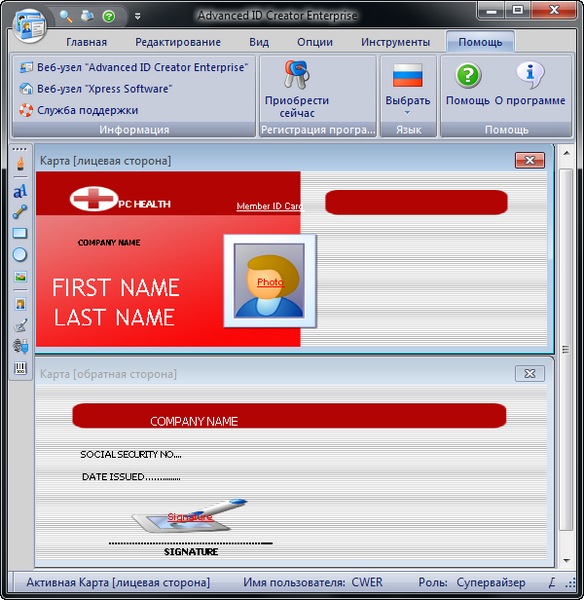This screenshot has height=600, width=584.
Task: Open Веб-узел "Xpress Software" link
Action: [104, 89]
